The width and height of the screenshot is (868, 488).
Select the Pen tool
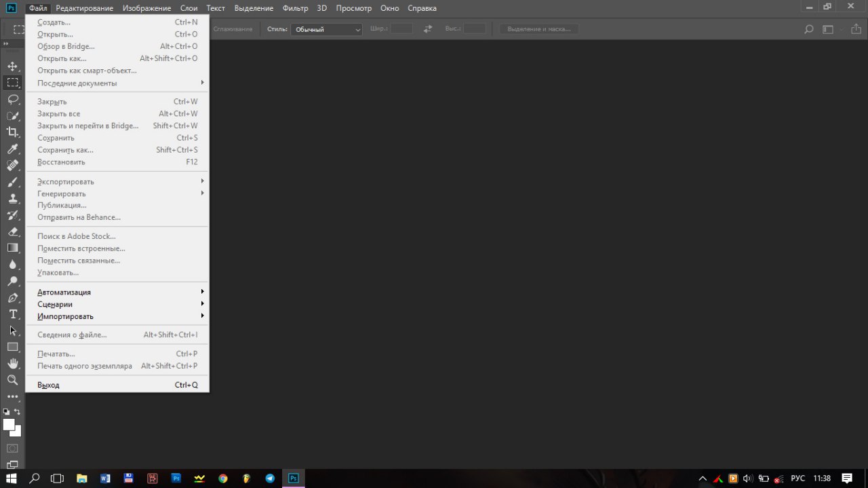[x=12, y=297]
